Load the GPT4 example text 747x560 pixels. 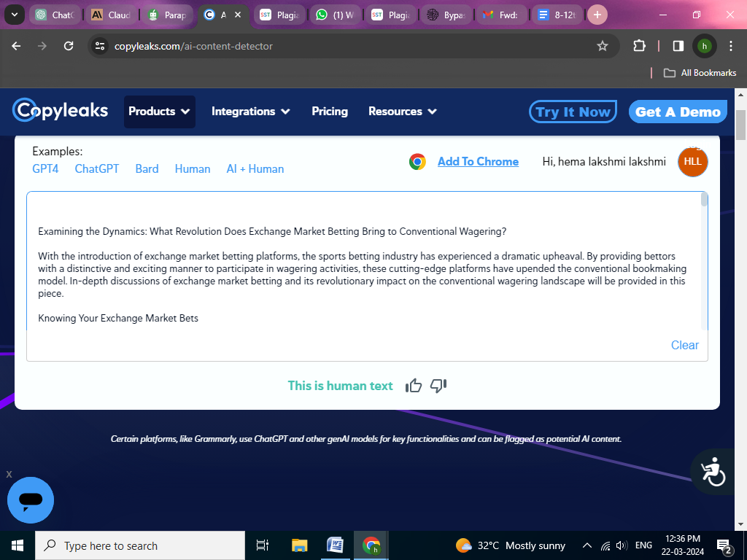click(45, 169)
